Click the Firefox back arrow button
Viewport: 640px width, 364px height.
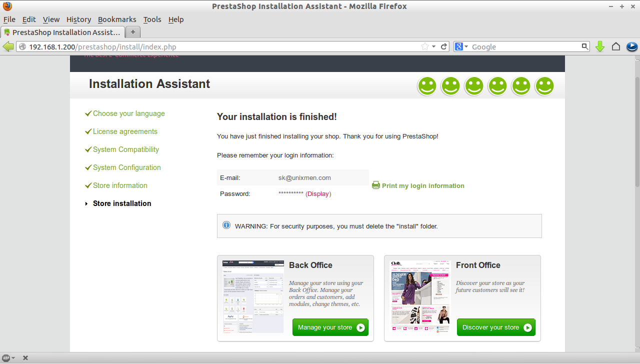[8, 46]
